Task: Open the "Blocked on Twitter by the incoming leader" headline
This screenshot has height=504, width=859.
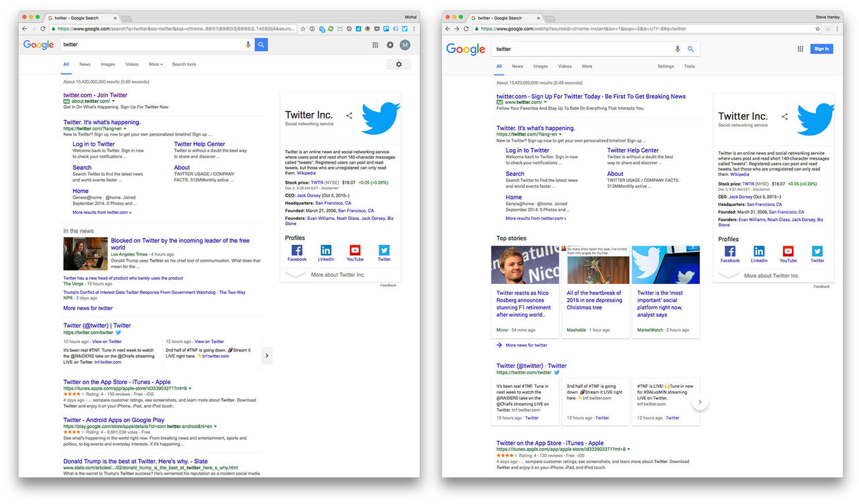Action: (x=180, y=240)
